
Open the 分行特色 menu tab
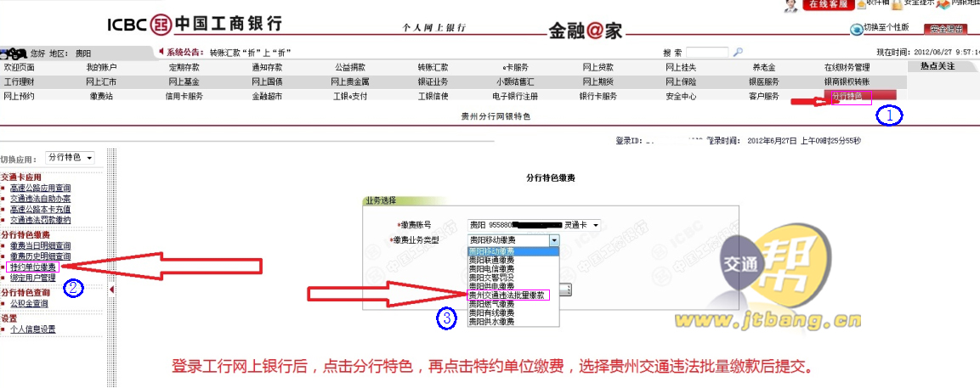pos(860,96)
